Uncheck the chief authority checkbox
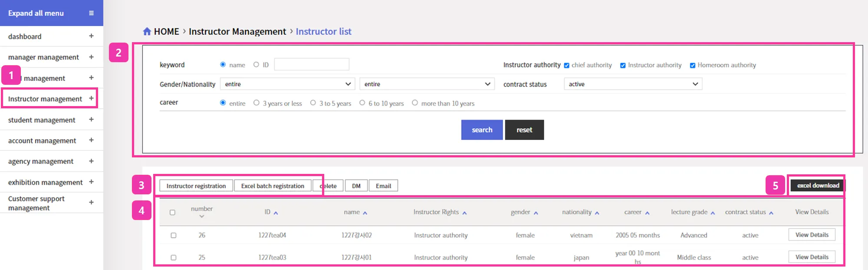This screenshot has width=868, height=270. (566, 65)
